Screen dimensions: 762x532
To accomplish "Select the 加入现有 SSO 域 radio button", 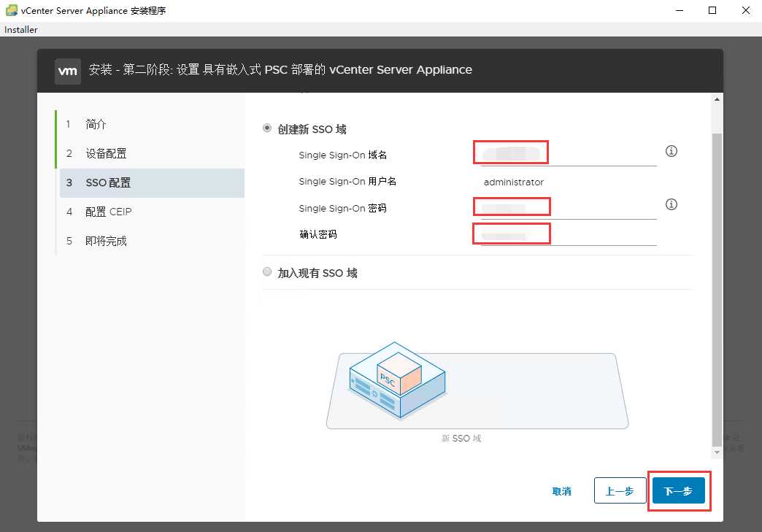I will pos(267,272).
